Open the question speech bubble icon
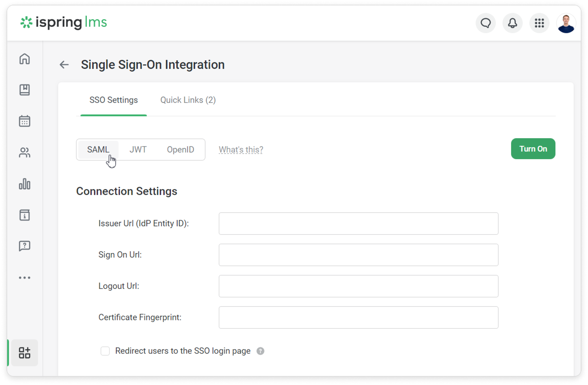588x385 pixels. (x=24, y=246)
